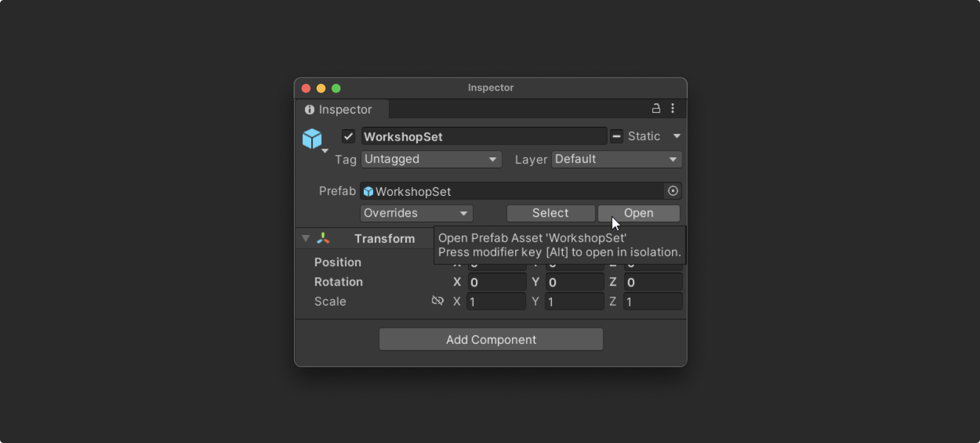The width and height of the screenshot is (980, 443).
Task: Open the Static flags dropdown arrow
Action: point(677,136)
